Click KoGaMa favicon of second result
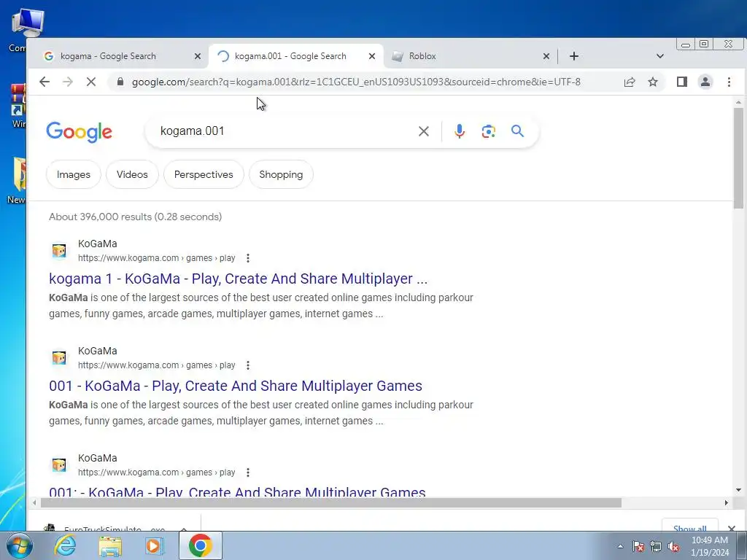This screenshot has width=747, height=560. [59, 357]
